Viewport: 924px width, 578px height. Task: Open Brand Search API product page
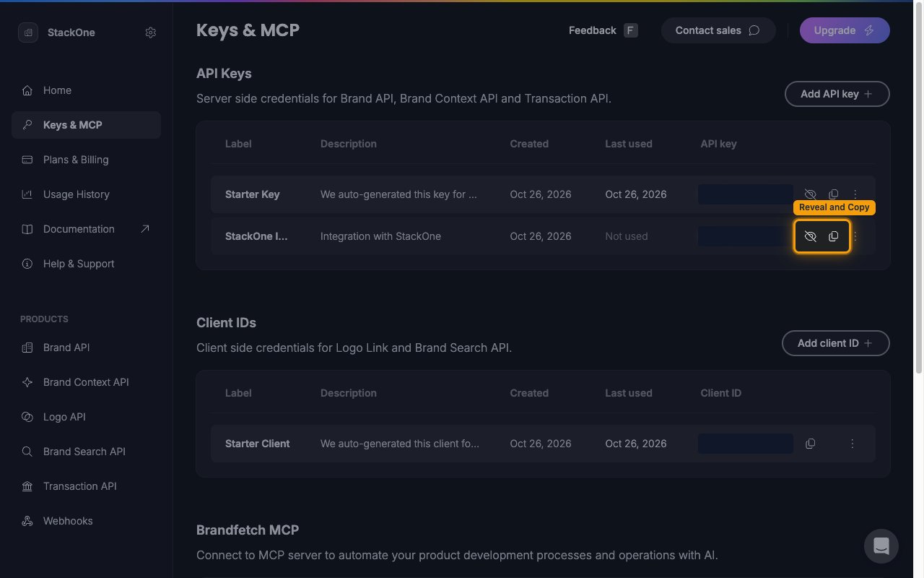click(86, 452)
